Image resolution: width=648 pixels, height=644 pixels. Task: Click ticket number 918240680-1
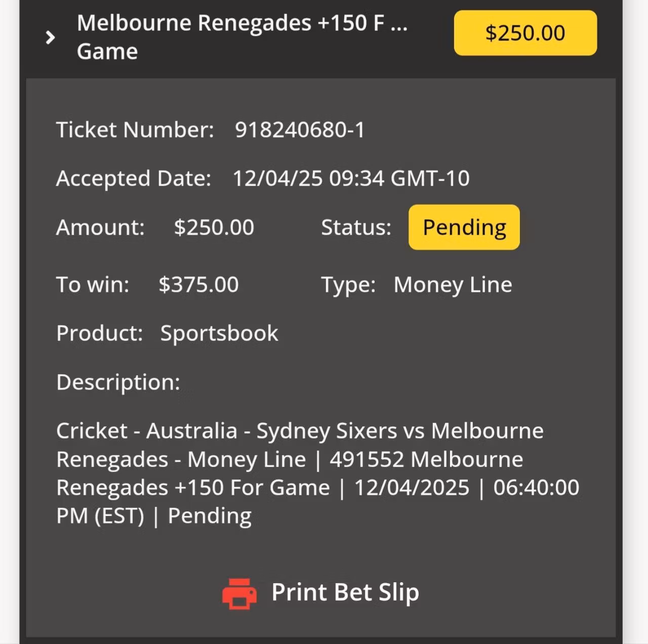[x=300, y=130]
